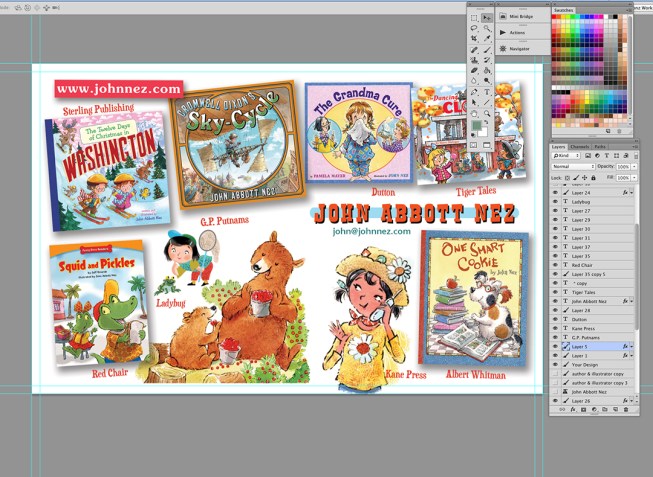Select the Brush tool
The height and width of the screenshot is (477, 653).
pyautogui.click(x=486, y=50)
